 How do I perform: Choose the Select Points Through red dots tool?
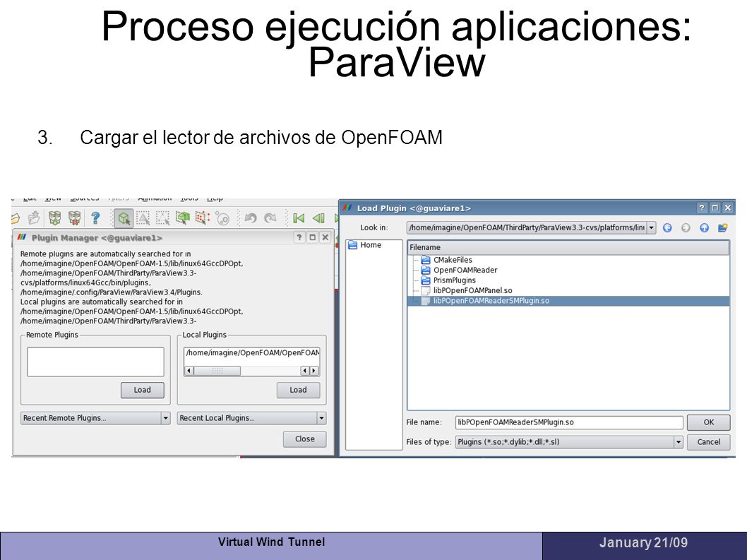click(x=203, y=218)
